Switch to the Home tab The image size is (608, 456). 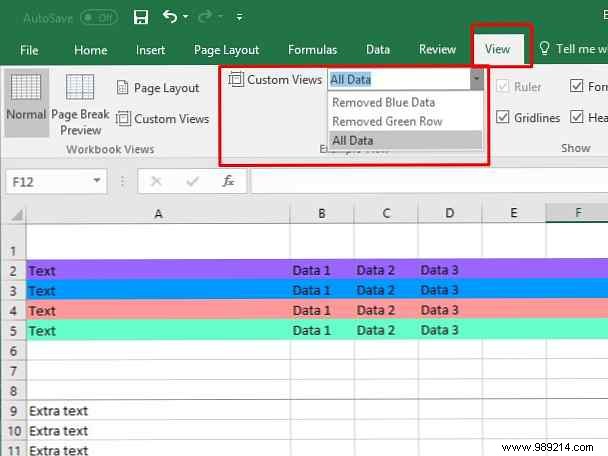[x=91, y=50]
